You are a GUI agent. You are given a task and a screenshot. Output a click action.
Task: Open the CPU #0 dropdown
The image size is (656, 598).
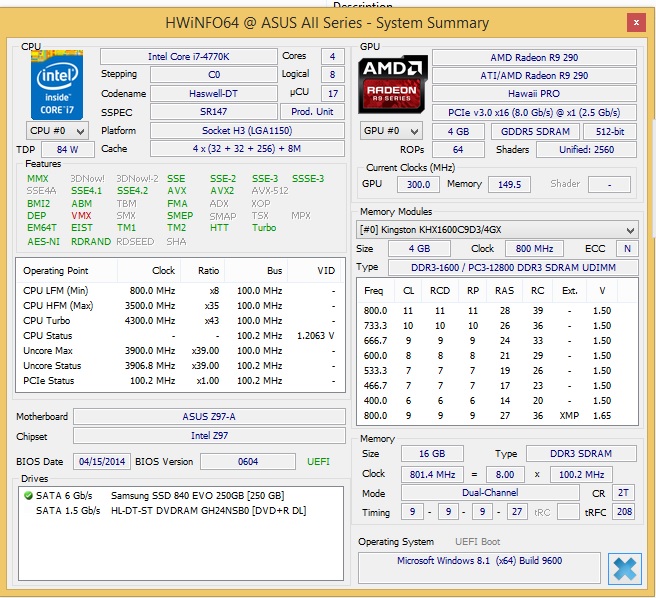pyautogui.click(x=57, y=131)
